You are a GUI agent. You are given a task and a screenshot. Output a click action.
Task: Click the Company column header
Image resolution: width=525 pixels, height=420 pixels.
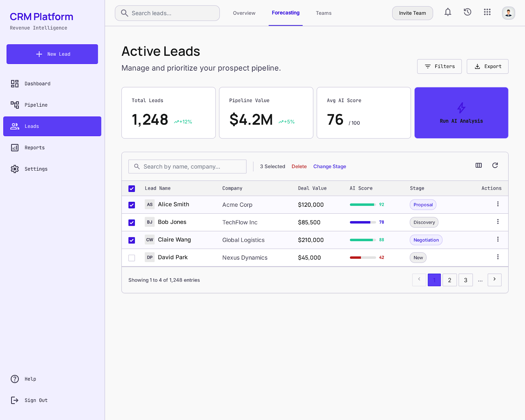[232, 188]
